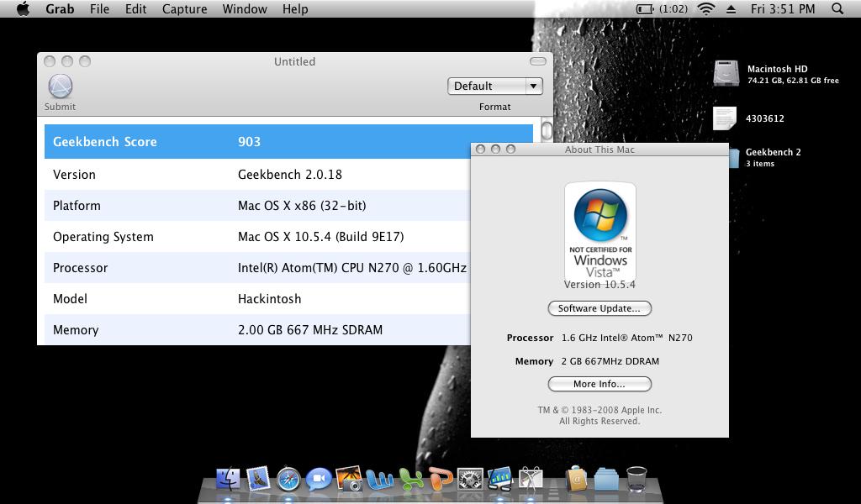Screen dimensions: 861x504
Task: Open iPhoto from the Dock
Action: [x=349, y=479]
